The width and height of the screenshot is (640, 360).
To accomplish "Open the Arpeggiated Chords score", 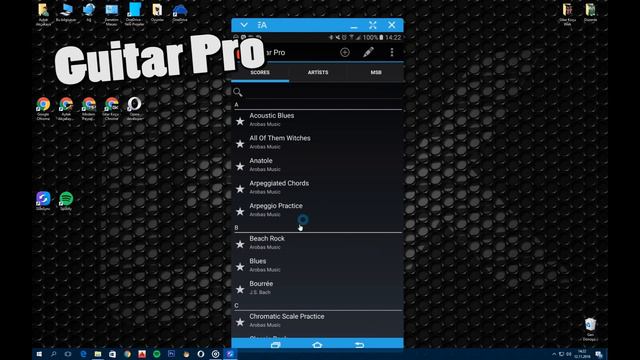I will [317, 188].
